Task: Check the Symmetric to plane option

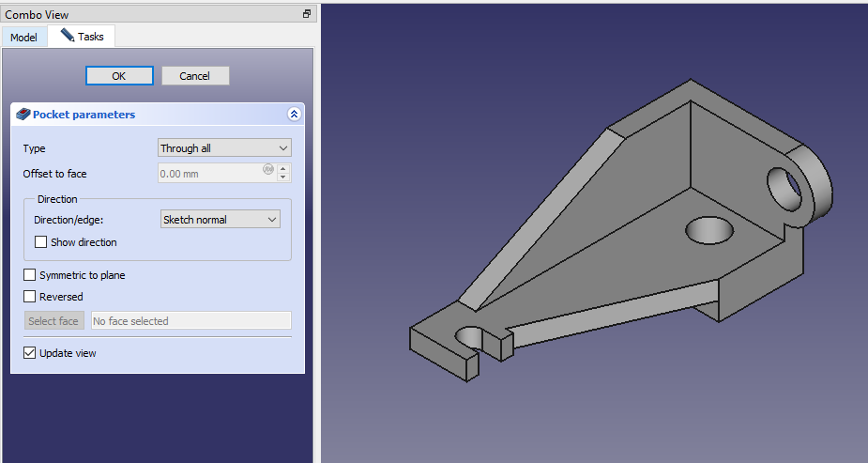Action: point(30,275)
